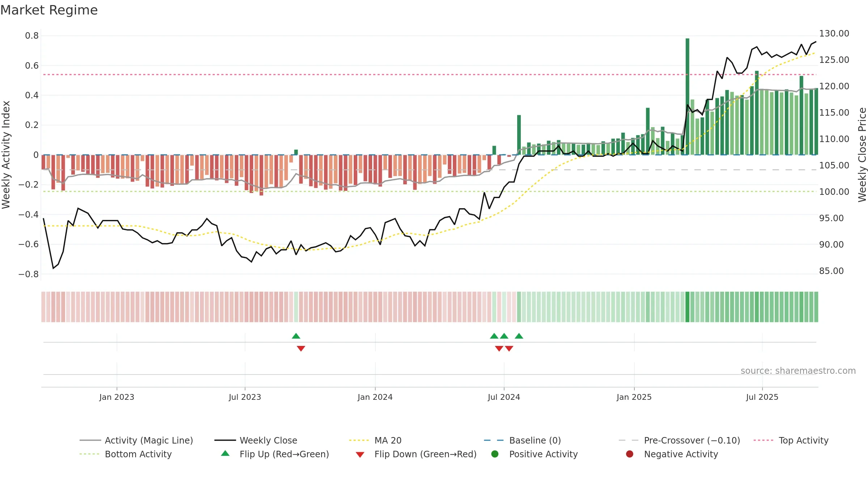Click the light green heatmap cell near October 2023
This screenshot has width=868, height=488.
pyautogui.click(x=296, y=307)
